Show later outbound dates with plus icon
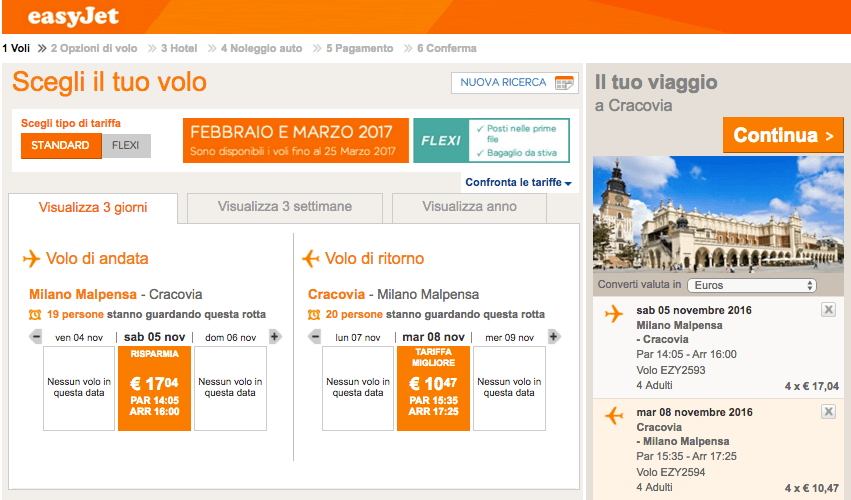 [x=275, y=337]
